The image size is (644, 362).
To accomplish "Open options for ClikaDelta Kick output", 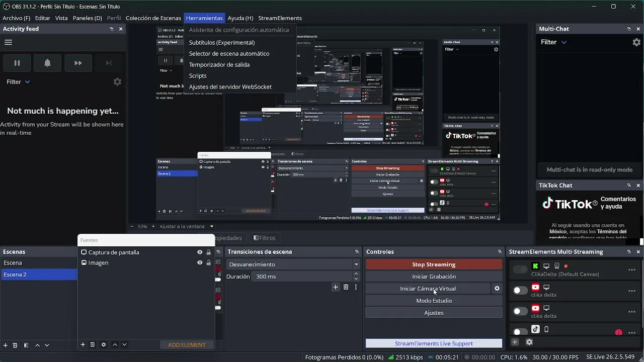I will (632, 270).
